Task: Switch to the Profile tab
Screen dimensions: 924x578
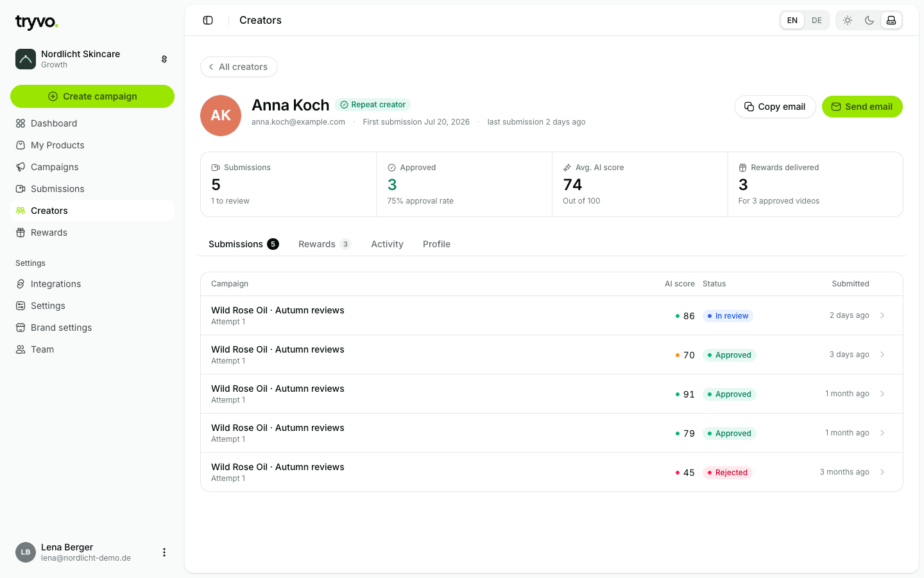Action: pyautogui.click(x=436, y=244)
